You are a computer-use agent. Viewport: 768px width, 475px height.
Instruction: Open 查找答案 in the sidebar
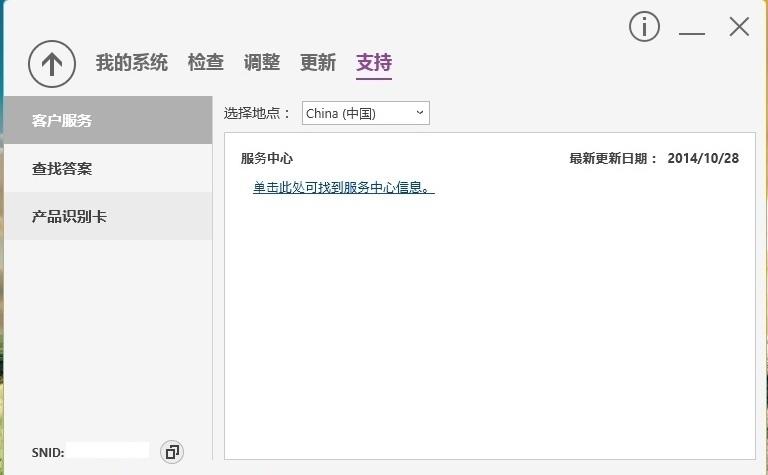[x=108, y=168]
